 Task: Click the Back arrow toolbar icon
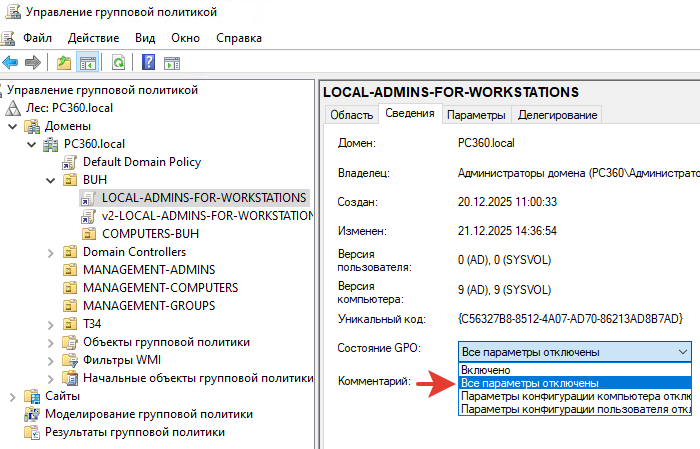[x=11, y=63]
